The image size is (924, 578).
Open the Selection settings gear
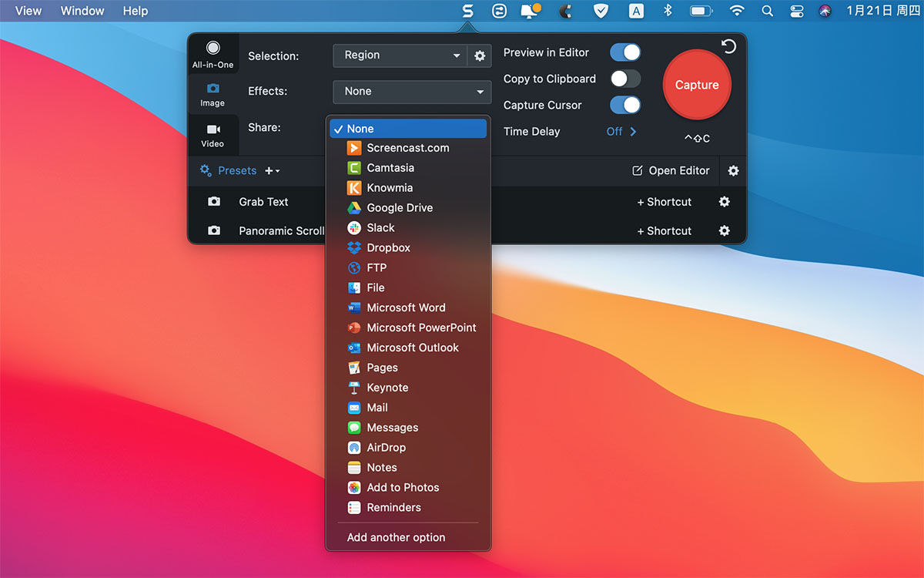pos(480,55)
